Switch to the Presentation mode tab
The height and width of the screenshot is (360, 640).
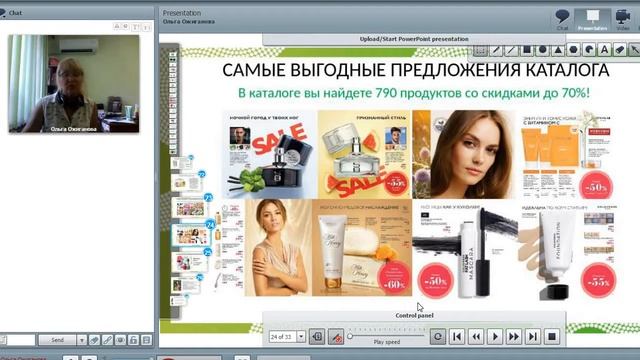click(x=592, y=20)
